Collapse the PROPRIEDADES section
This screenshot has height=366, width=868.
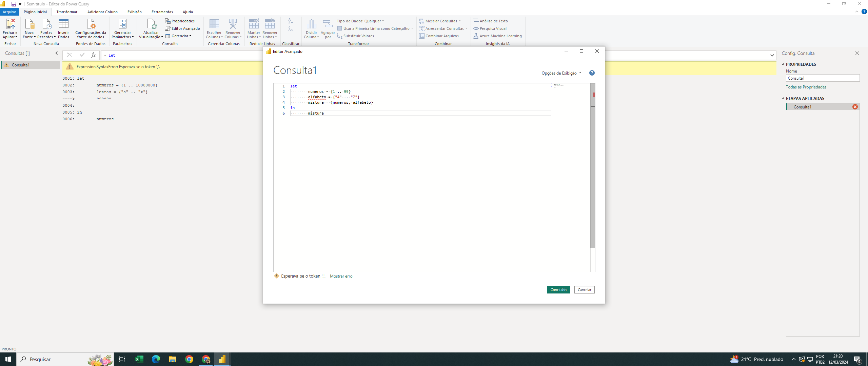[x=783, y=64]
